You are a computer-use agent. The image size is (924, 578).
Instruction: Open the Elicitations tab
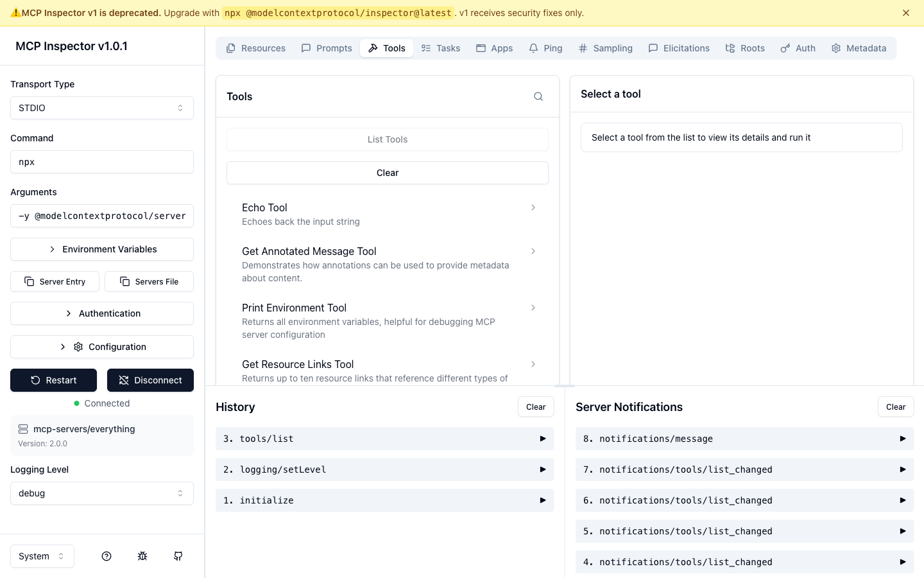679,48
